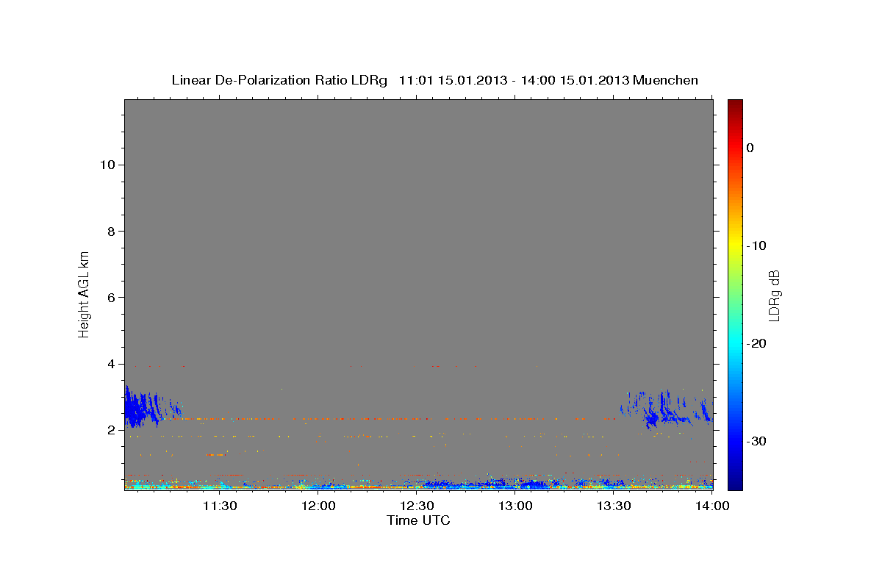The height and width of the screenshot is (588, 882).
Task: Click the 13:30 time tick label
Action: tap(614, 506)
